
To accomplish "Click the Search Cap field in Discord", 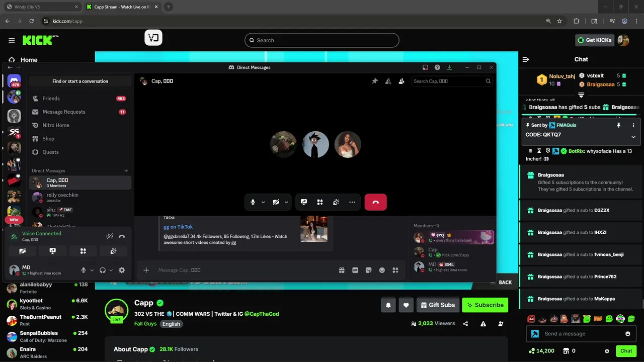I will 451,81.
